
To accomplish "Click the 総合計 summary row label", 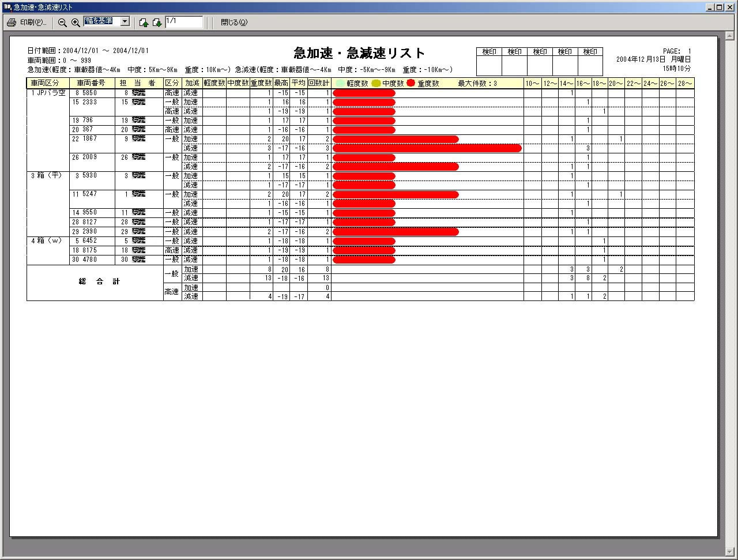I will 99,282.
